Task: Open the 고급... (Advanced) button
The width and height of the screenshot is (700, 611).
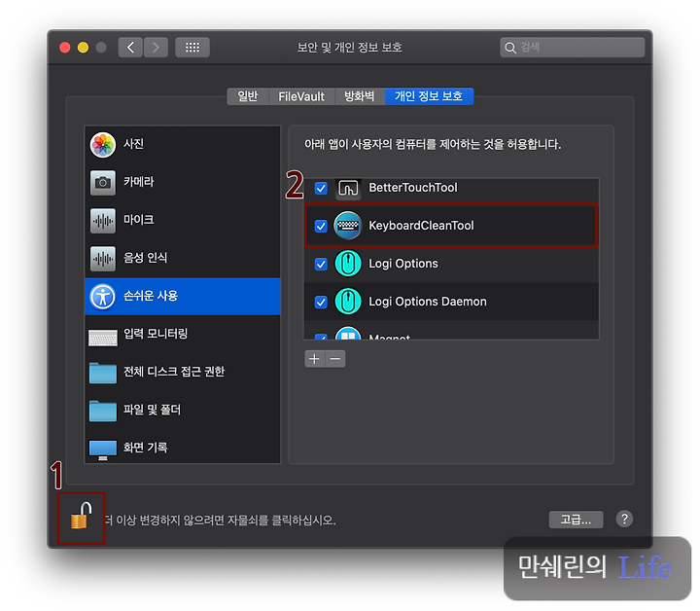Action: (576, 520)
